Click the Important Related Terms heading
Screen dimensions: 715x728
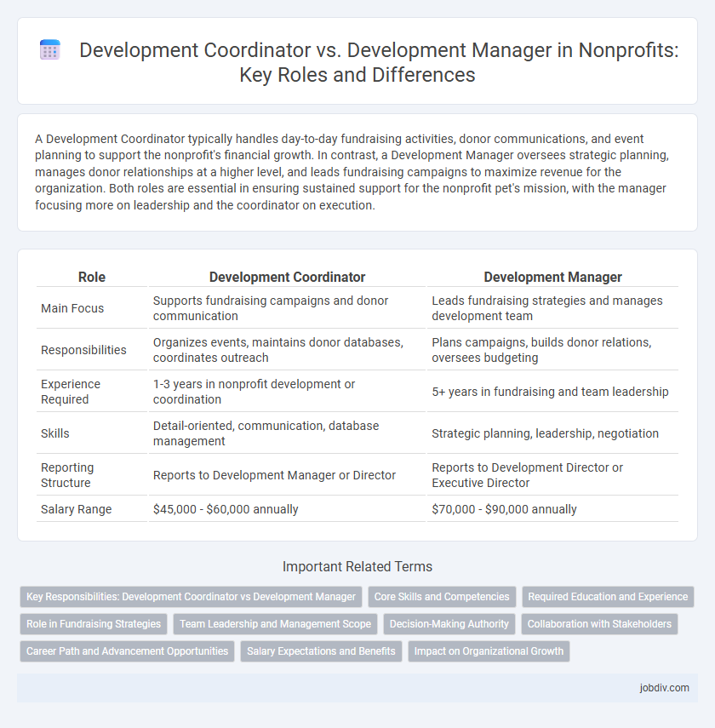[x=357, y=566]
